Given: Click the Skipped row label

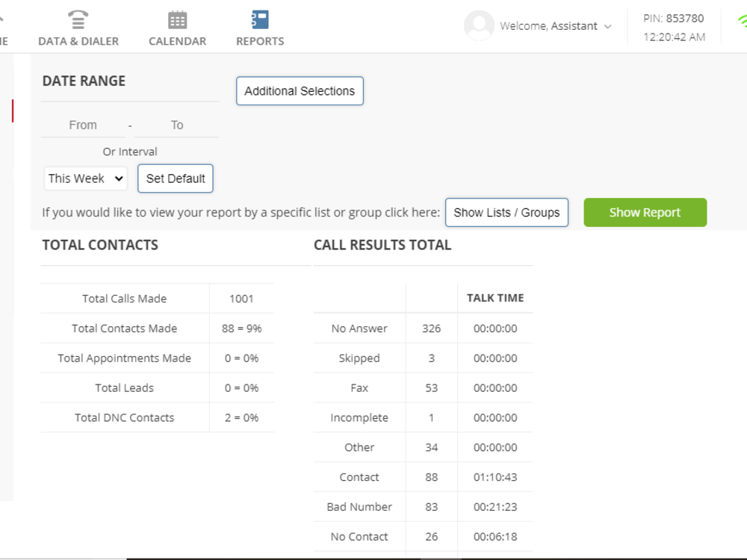Looking at the screenshot, I should click(x=359, y=358).
